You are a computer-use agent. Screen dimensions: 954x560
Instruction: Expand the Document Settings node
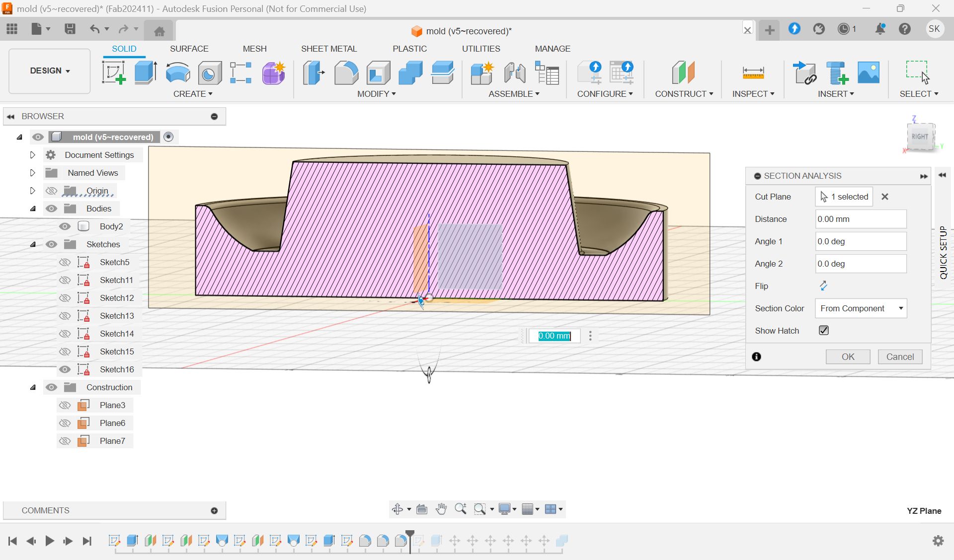[32, 155]
